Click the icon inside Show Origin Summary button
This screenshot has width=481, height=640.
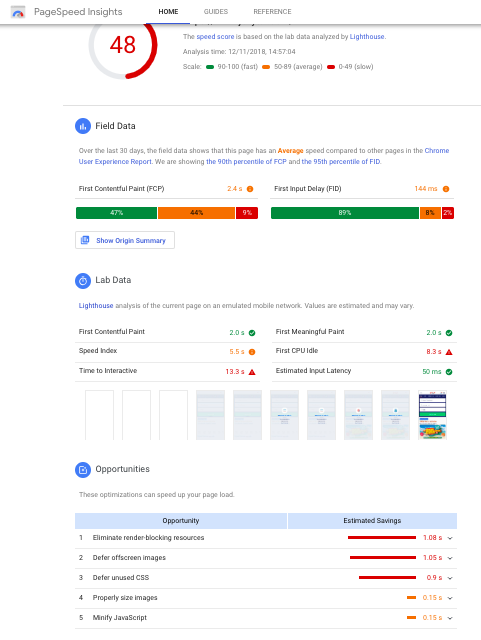(85, 240)
